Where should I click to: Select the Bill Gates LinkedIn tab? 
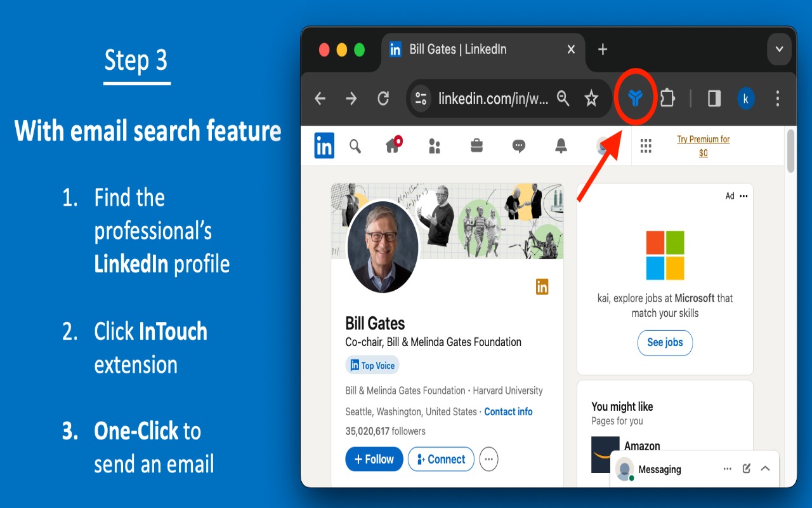click(471, 49)
